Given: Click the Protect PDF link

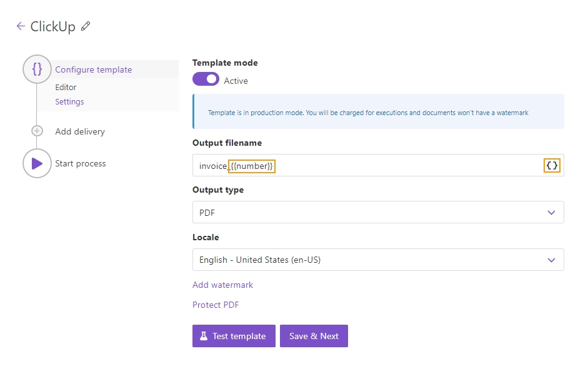Looking at the screenshot, I should pos(216,305).
